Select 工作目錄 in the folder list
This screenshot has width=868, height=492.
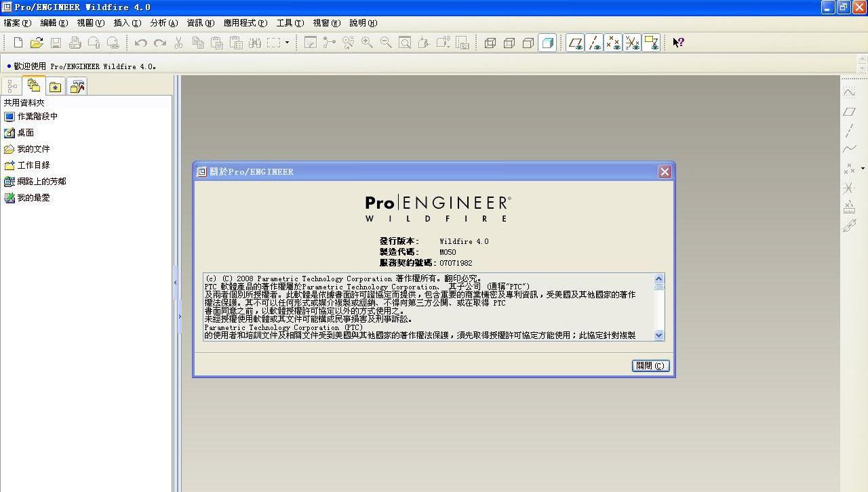tap(27, 165)
